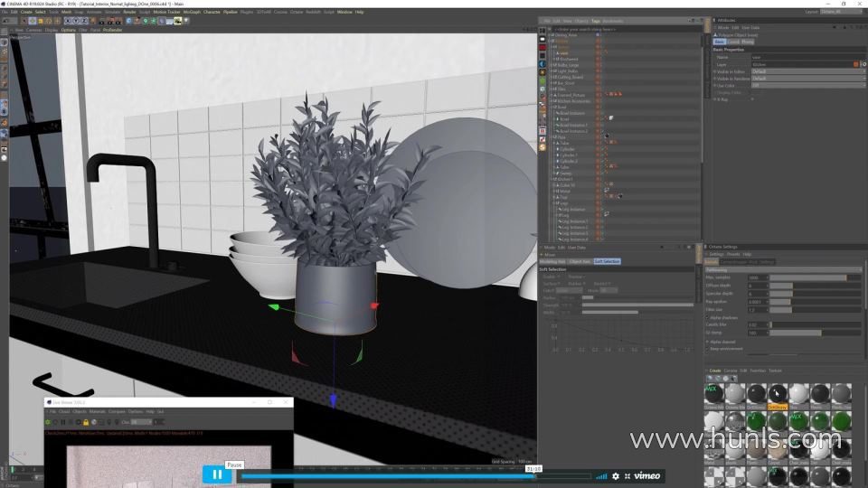
Task: Open the Vimeo player settings gear
Action: [x=616, y=475]
